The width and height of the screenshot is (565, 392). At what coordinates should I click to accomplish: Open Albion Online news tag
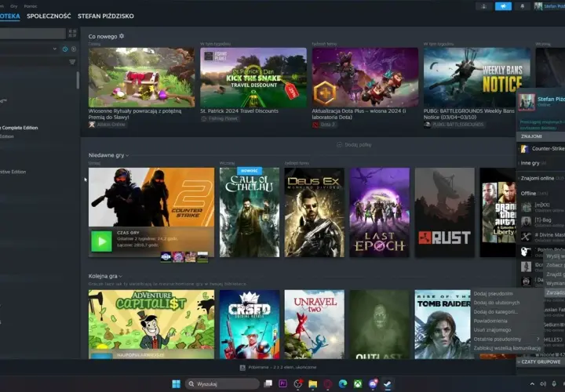click(108, 125)
